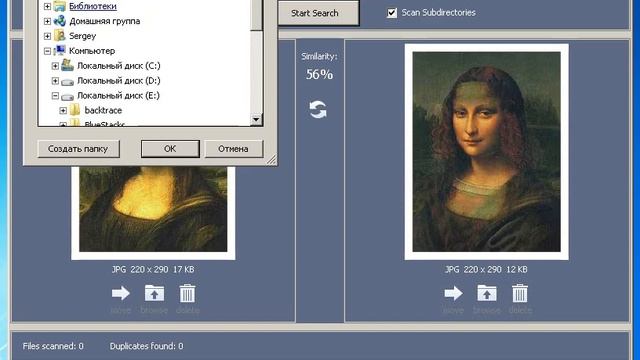
Task: Expand the Локальный диск (D:) node
Action: (55, 81)
